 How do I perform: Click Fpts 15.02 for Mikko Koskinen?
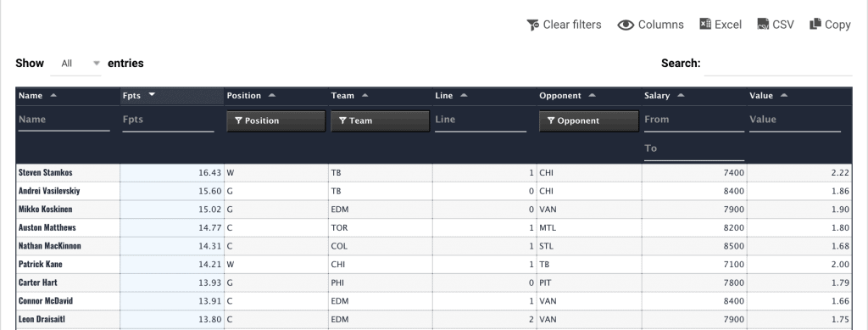point(210,210)
